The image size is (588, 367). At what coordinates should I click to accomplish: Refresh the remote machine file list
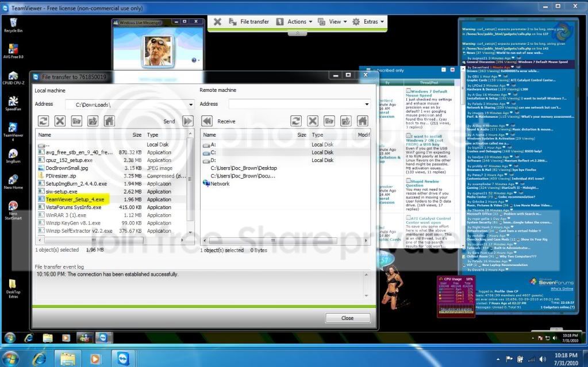[x=296, y=121]
